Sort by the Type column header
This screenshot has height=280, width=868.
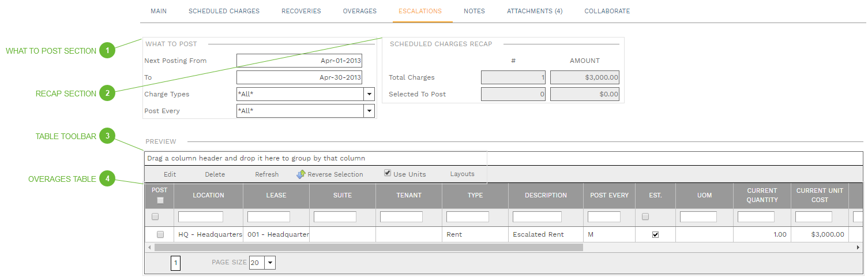click(x=475, y=196)
